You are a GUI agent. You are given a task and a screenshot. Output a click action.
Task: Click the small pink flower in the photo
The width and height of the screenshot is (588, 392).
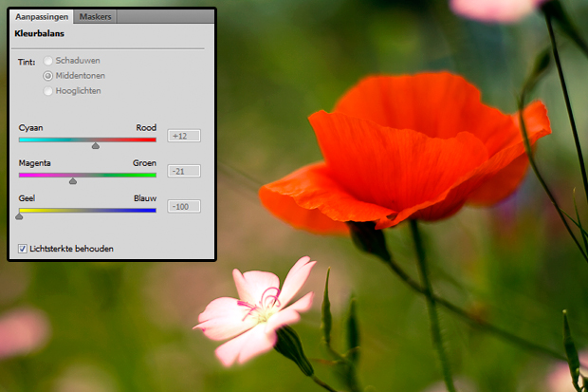click(254, 311)
